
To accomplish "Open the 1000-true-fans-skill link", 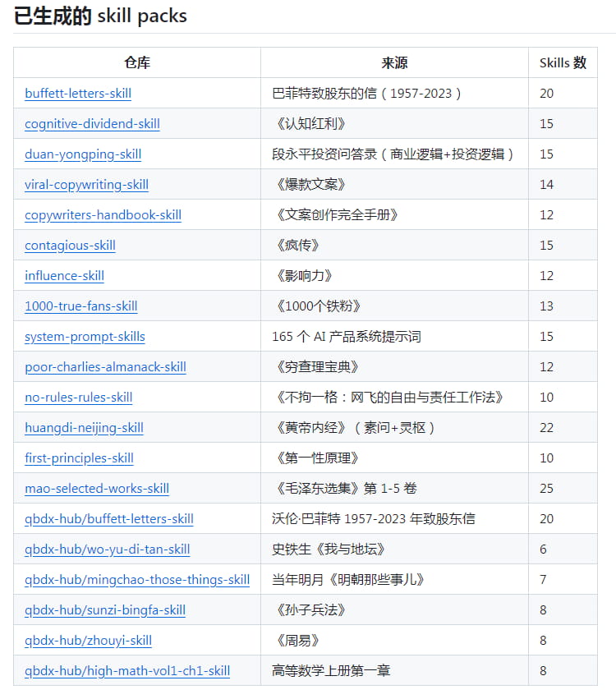I will coord(81,306).
